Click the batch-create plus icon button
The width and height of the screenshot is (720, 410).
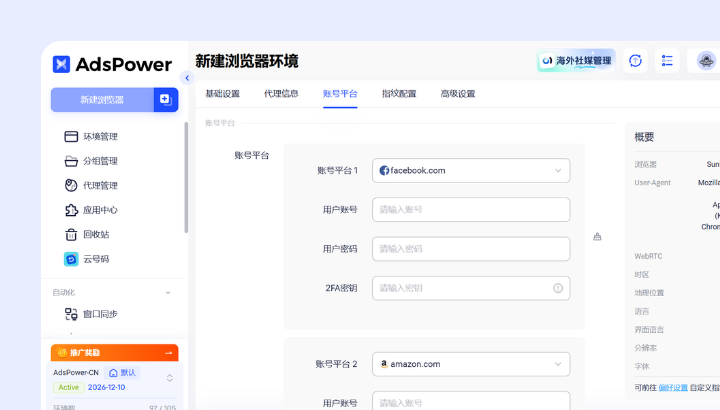[x=166, y=100]
